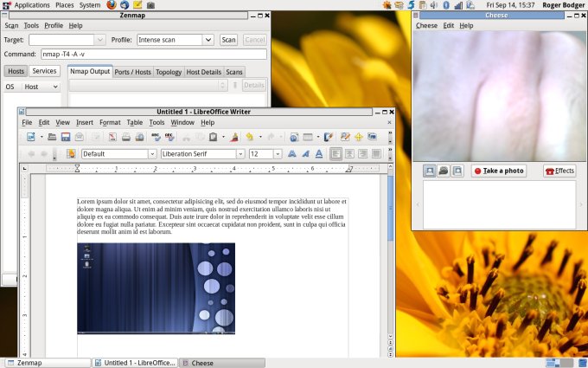Open the Profile dropdown showing Intense scan
This screenshot has height=368, width=588.
[x=208, y=40]
